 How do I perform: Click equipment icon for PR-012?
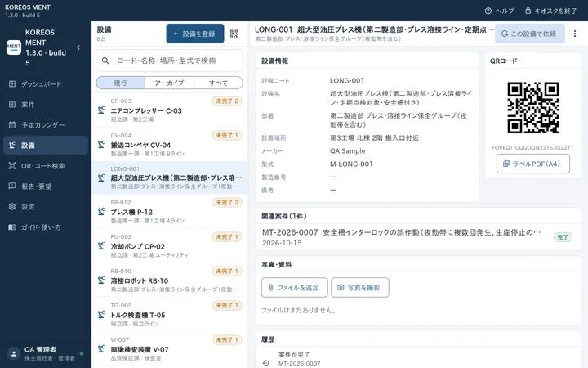coord(101,212)
